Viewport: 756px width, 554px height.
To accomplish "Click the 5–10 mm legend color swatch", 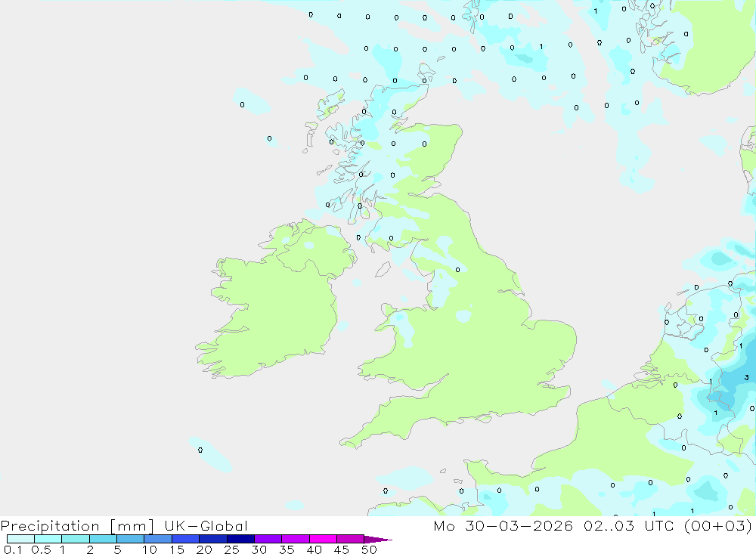I will 130,539.
